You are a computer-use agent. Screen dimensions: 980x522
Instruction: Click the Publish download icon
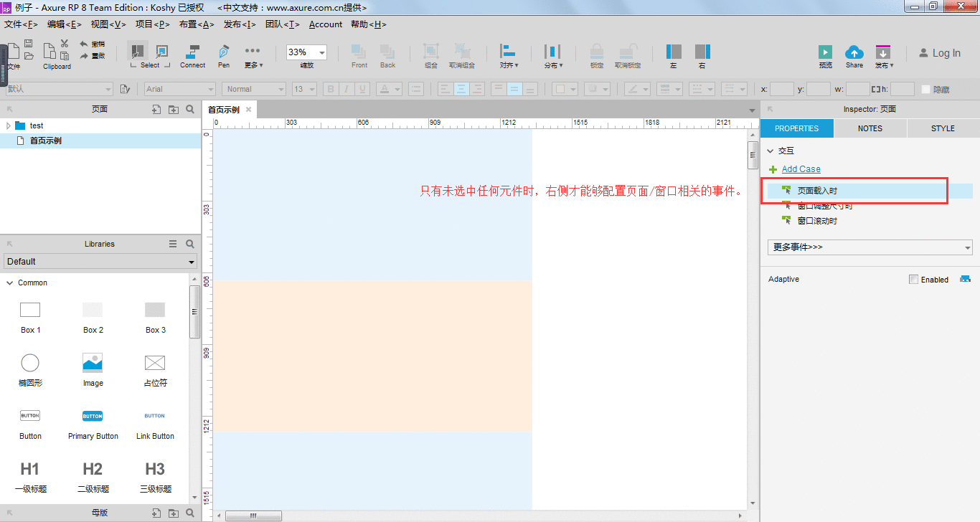coord(883,52)
